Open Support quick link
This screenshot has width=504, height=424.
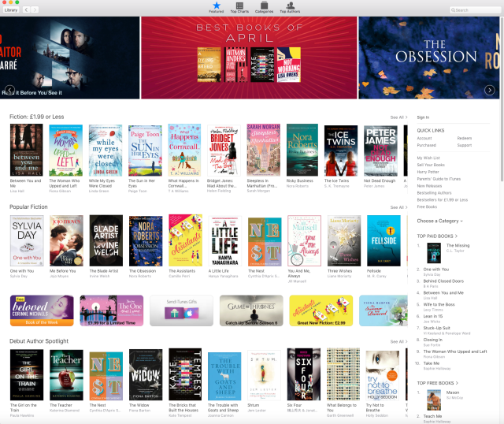(465, 145)
